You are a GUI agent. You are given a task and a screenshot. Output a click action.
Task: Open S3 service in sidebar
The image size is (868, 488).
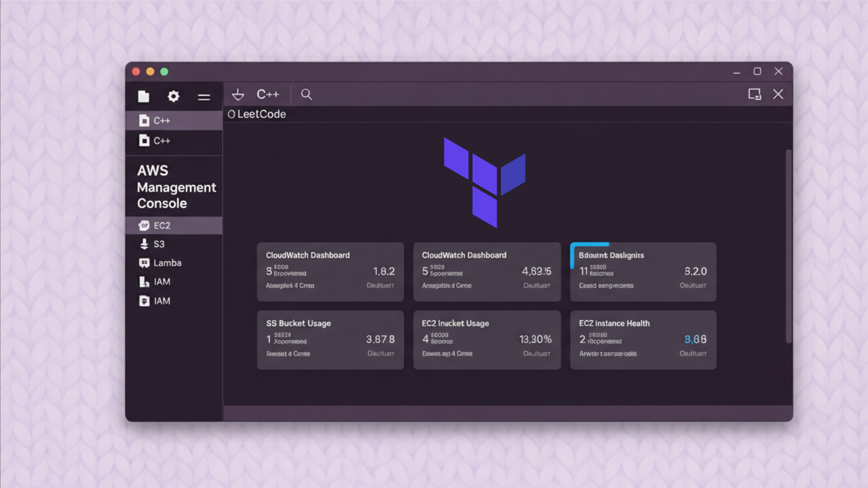[x=158, y=244]
